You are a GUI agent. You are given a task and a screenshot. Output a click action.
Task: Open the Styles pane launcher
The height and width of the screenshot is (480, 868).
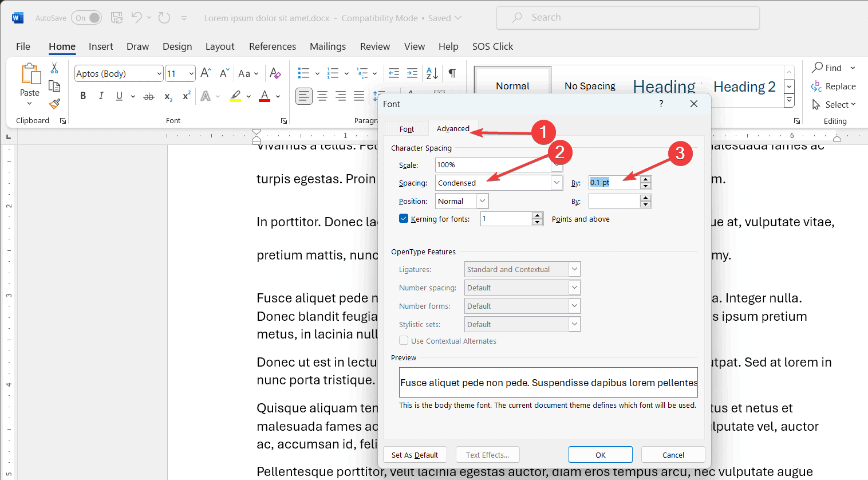[796, 121]
